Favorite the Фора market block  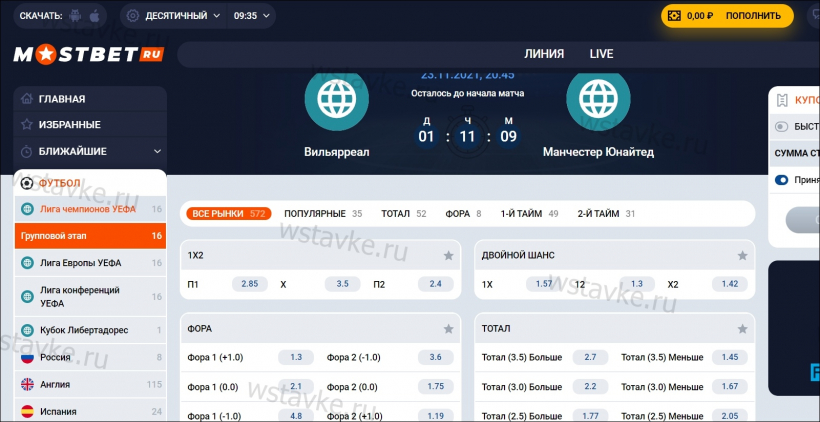(448, 328)
